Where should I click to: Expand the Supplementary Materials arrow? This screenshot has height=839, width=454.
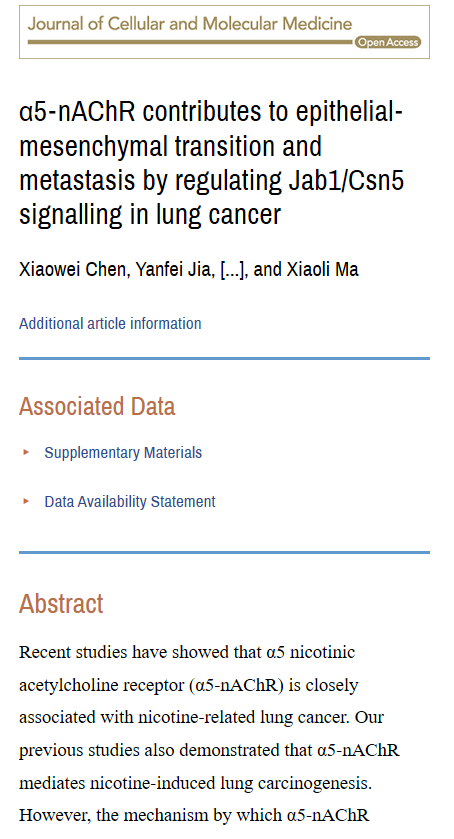pyautogui.click(x=26, y=452)
